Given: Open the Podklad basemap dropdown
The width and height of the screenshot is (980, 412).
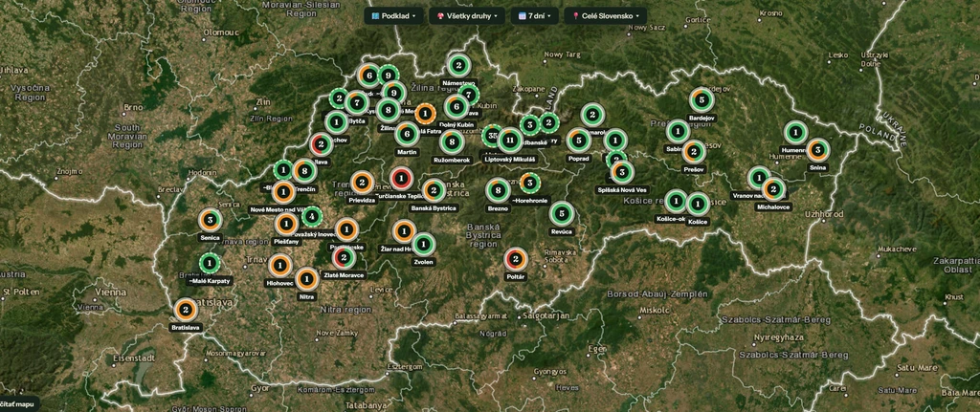Looking at the screenshot, I should [393, 15].
